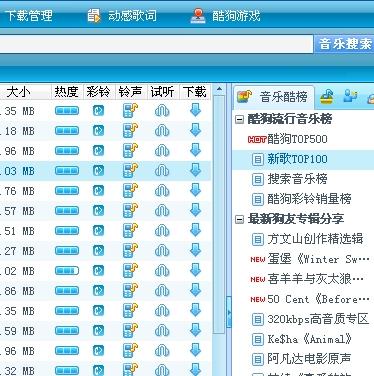Click the song list vertical scrollbar thumb
This screenshot has width=374, height=376.
point(219,214)
